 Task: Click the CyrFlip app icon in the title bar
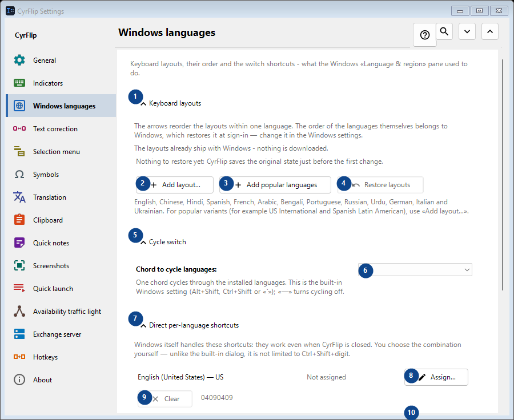pyautogui.click(x=10, y=11)
